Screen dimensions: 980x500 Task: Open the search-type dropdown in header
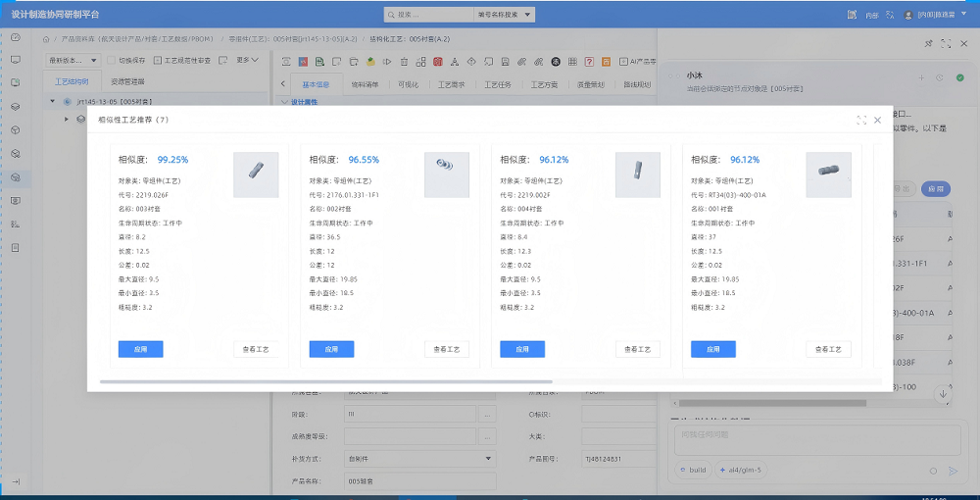[x=505, y=15]
